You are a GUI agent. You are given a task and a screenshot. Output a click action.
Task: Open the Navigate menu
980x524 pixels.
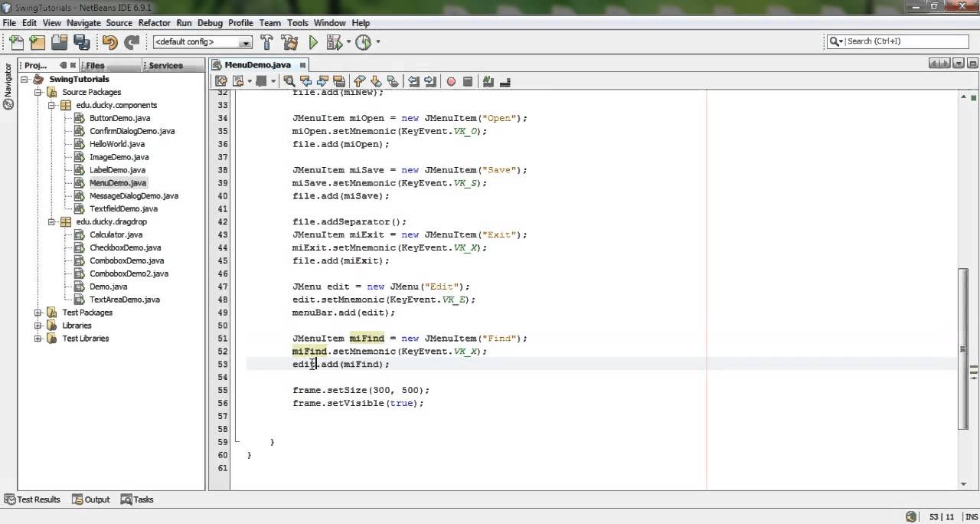point(83,23)
